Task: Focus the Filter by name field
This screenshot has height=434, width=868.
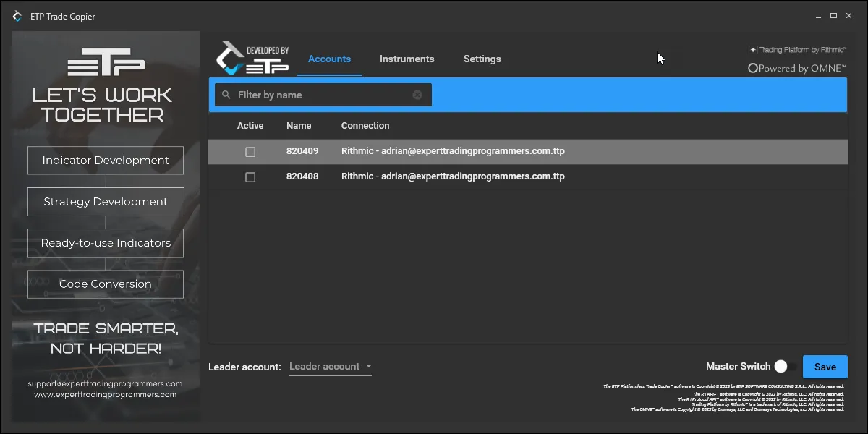Action: point(323,95)
